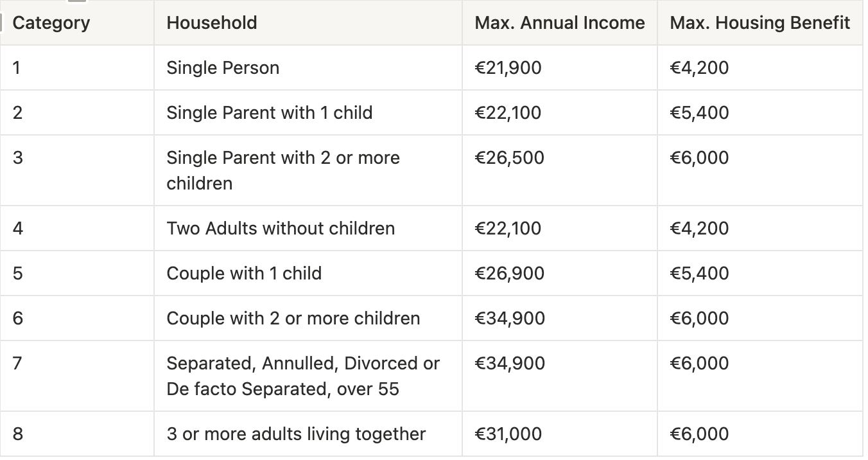Screen dimensions: 868x460
Task: Click the Single Person household cell
Action: (x=308, y=67)
